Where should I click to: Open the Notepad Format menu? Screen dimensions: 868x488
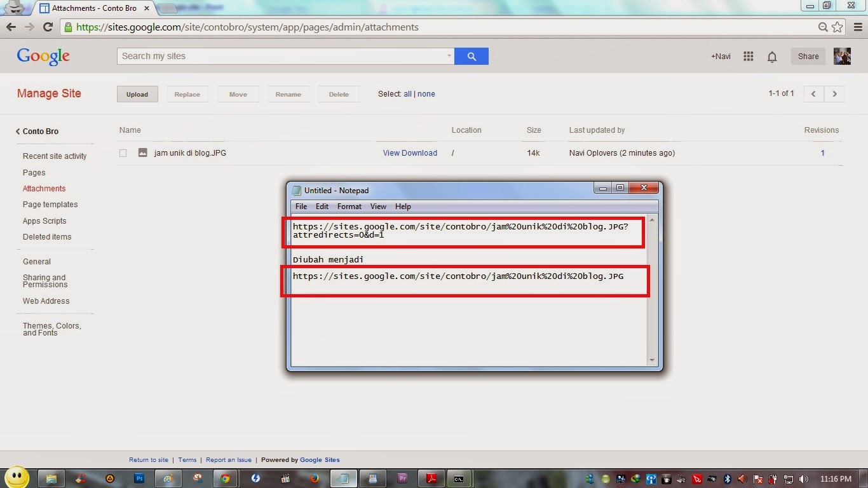[x=349, y=207]
